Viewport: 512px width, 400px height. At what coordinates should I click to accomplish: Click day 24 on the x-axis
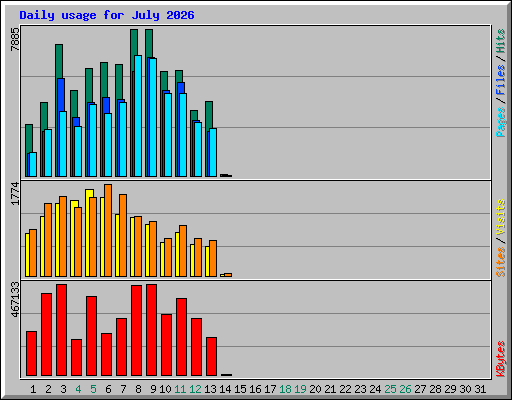click(375, 389)
